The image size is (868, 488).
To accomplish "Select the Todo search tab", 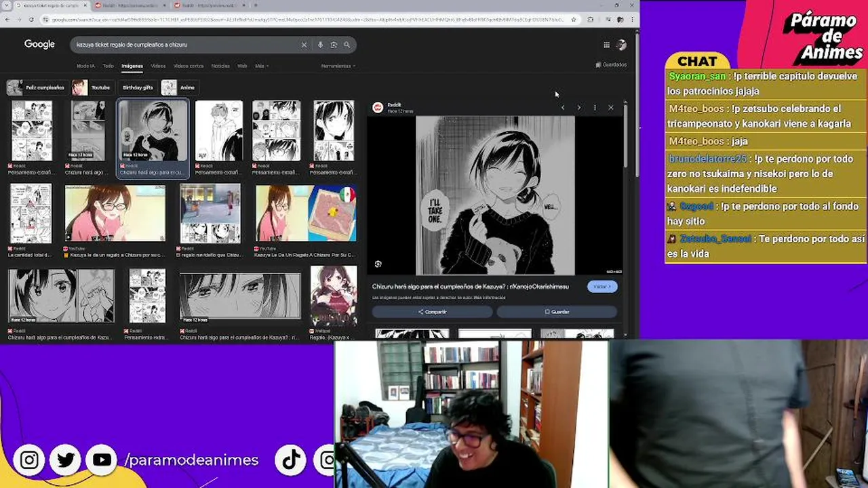I will (x=108, y=66).
